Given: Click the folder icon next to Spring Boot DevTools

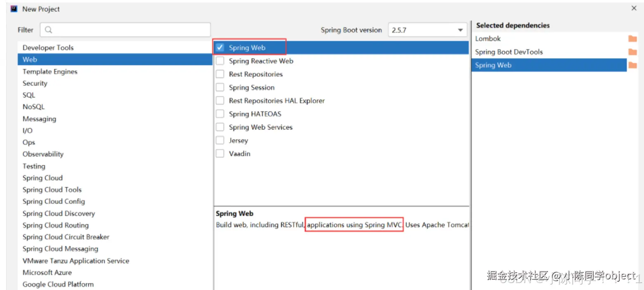Looking at the screenshot, I should coord(632,52).
